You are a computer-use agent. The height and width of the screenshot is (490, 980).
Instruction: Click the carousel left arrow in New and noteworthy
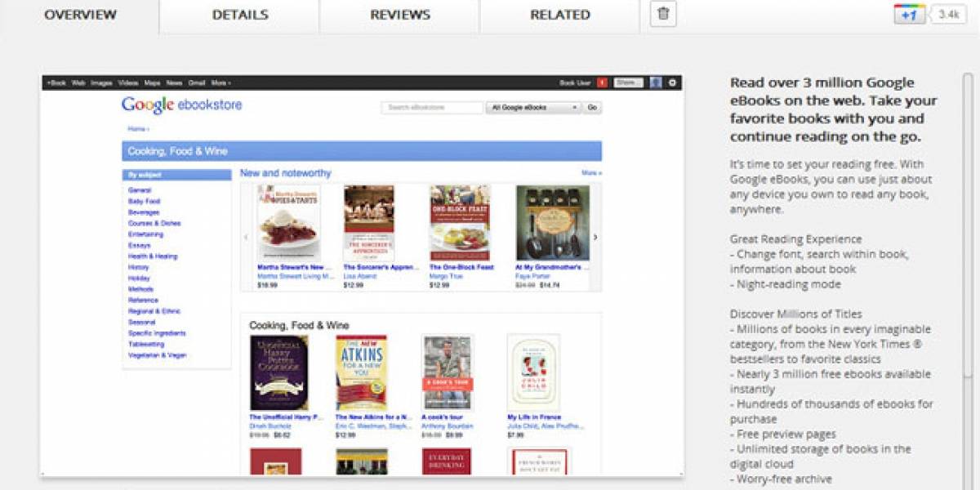[x=247, y=237]
